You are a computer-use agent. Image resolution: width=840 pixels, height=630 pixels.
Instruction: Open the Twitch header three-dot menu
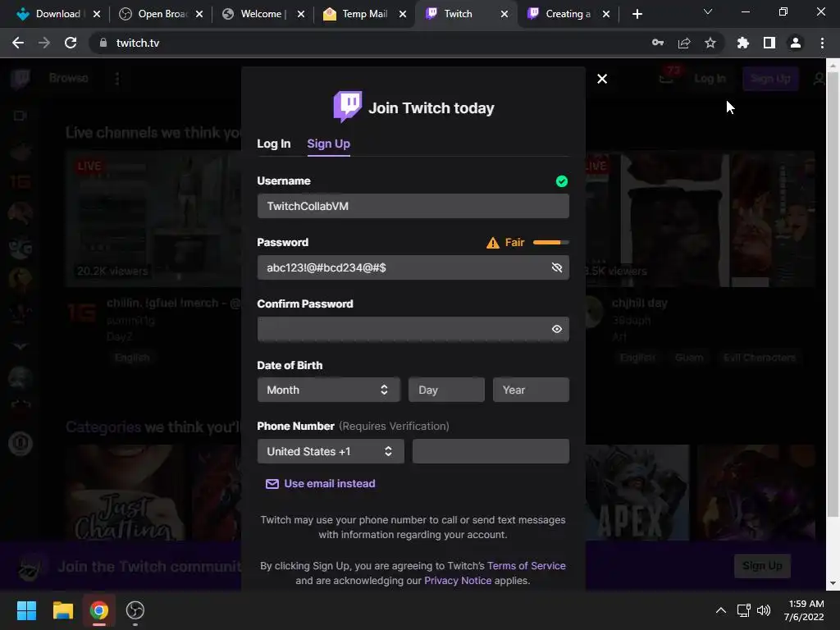(x=117, y=79)
